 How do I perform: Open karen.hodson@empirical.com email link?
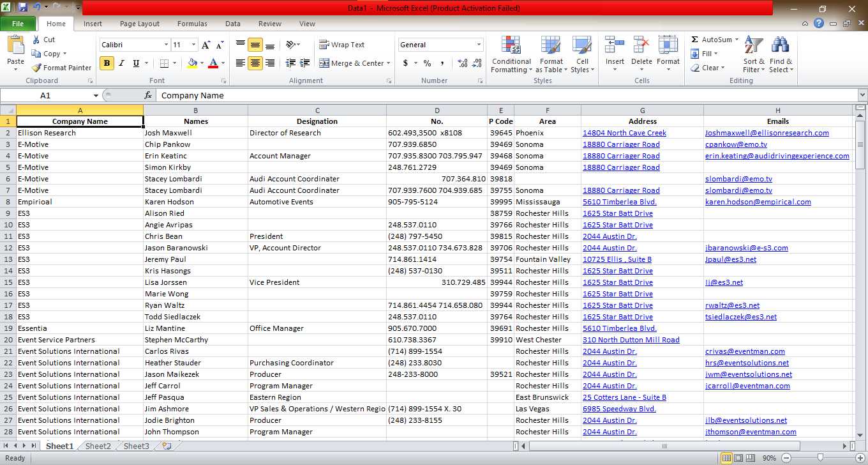(x=758, y=202)
